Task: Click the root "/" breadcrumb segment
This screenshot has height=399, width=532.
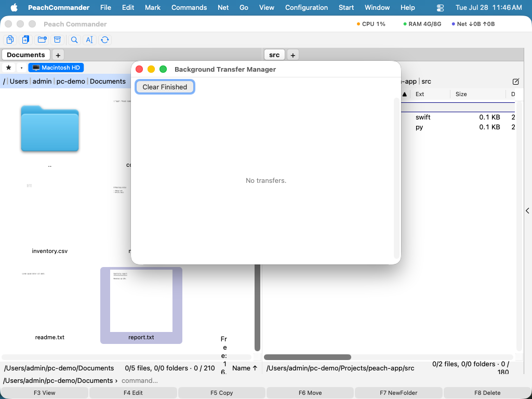Action: click(4, 82)
